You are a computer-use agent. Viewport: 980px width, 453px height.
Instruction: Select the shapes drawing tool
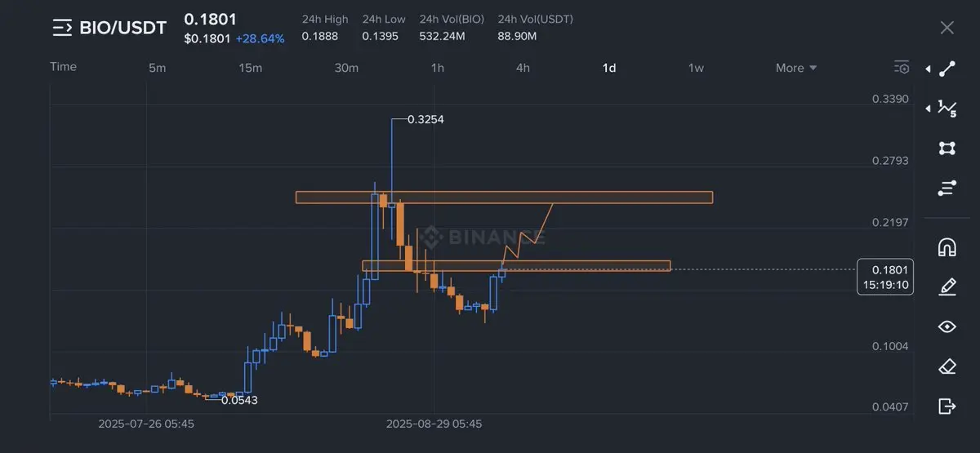click(947, 148)
